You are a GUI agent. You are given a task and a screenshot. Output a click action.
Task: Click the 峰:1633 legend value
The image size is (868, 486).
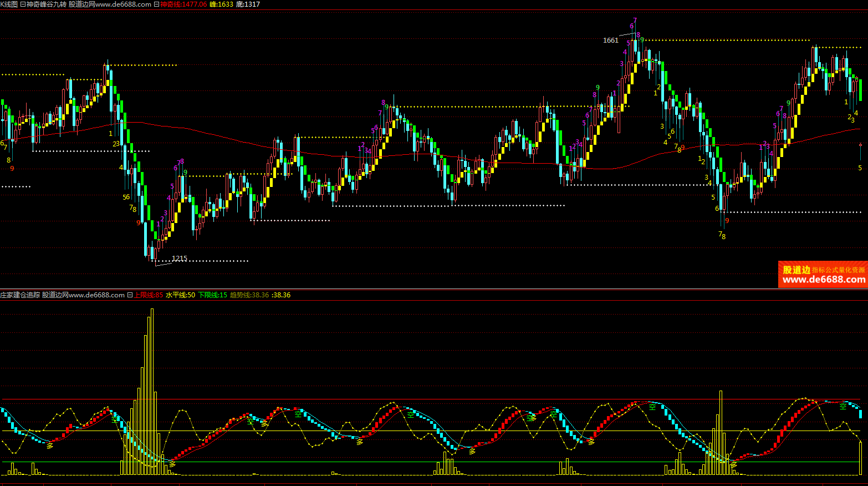pos(221,4)
